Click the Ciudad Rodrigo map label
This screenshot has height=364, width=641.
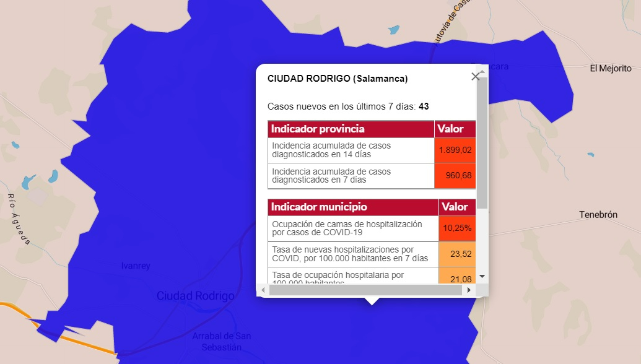tap(196, 296)
